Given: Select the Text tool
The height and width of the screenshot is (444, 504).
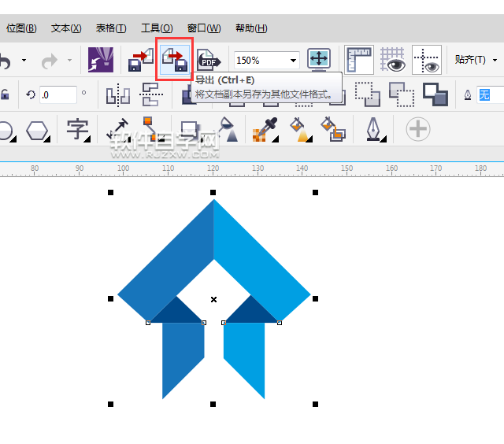Looking at the screenshot, I should coord(77,129).
